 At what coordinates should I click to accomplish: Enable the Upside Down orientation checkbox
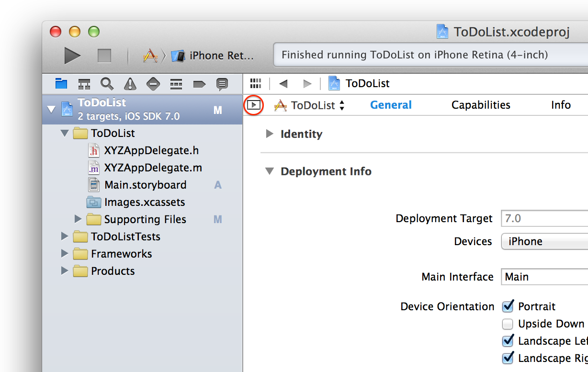coord(508,324)
